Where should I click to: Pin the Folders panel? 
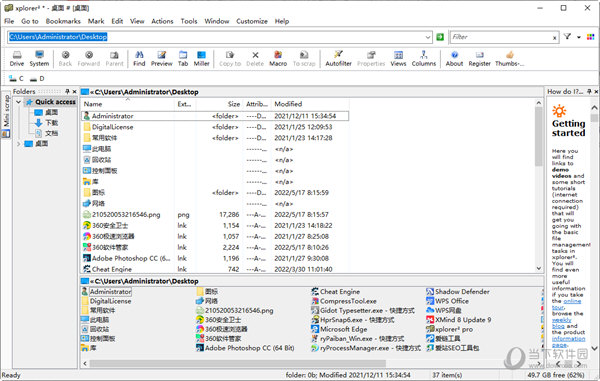(67, 91)
